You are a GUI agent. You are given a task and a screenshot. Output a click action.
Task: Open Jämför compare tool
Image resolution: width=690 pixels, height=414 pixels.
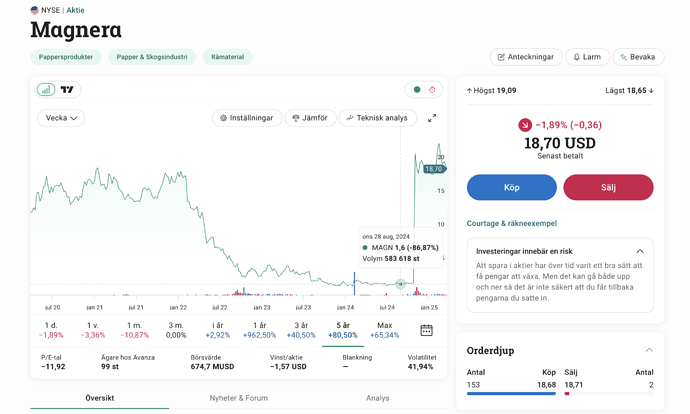310,118
